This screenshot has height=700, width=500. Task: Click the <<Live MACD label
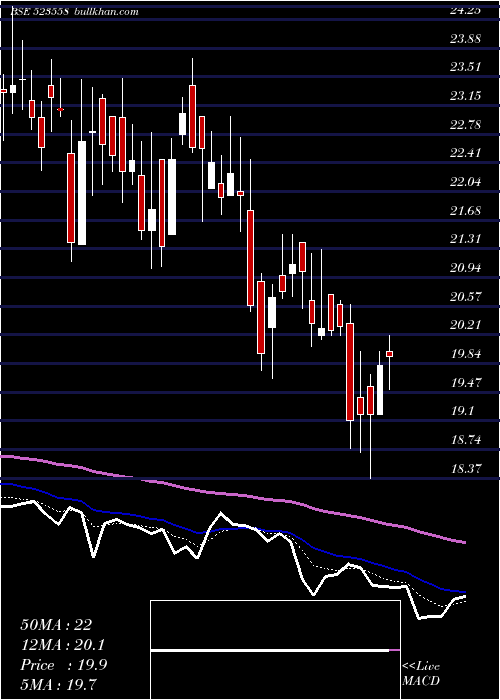click(x=421, y=673)
